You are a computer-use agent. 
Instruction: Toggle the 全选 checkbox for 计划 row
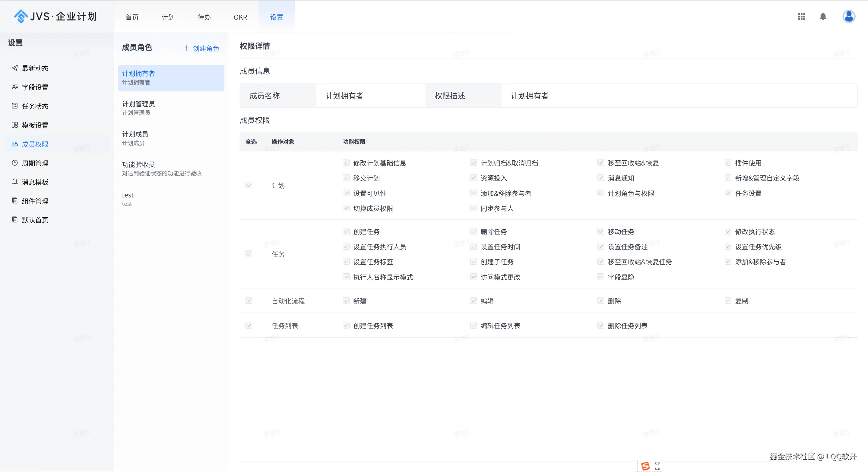coord(249,185)
